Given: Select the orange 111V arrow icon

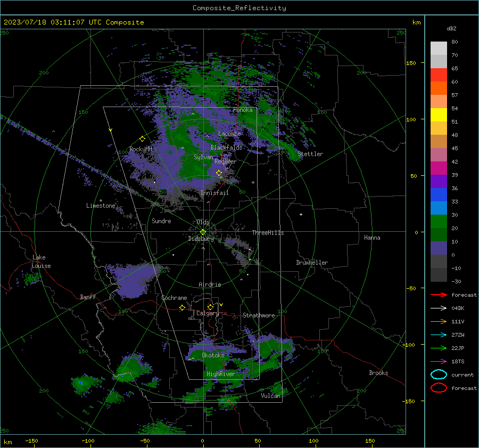Looking at the screenshot, I should tap(439, 321).
